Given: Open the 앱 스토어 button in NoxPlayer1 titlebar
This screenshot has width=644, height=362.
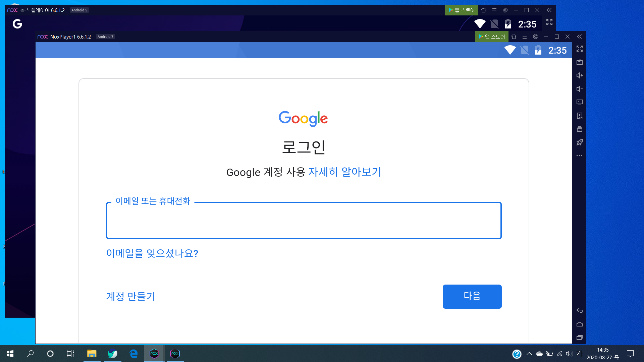Looking at the screenshot, I should [x=491, y=37].
